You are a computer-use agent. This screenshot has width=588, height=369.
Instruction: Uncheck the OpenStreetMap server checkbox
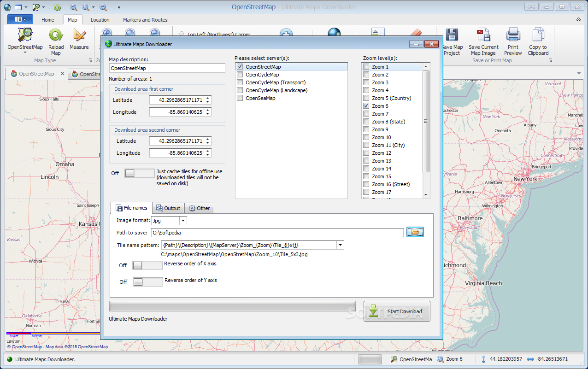[x=240, y=67]
